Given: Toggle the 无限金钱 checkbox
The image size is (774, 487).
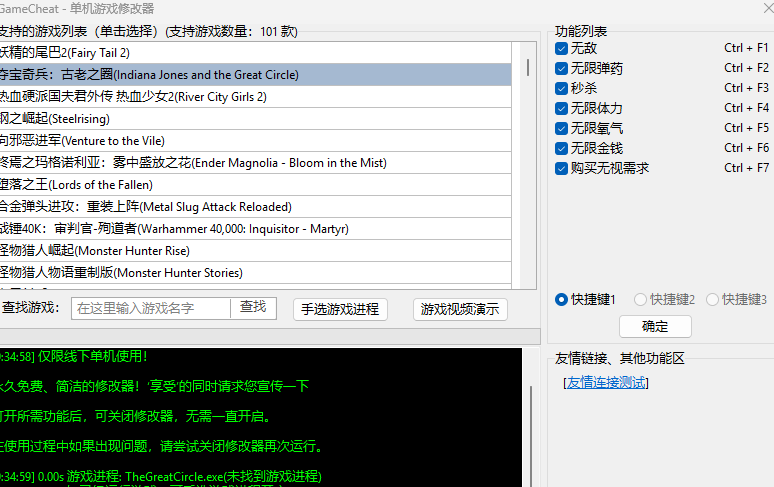Looking at the screenshot, I should coord(561,149).
